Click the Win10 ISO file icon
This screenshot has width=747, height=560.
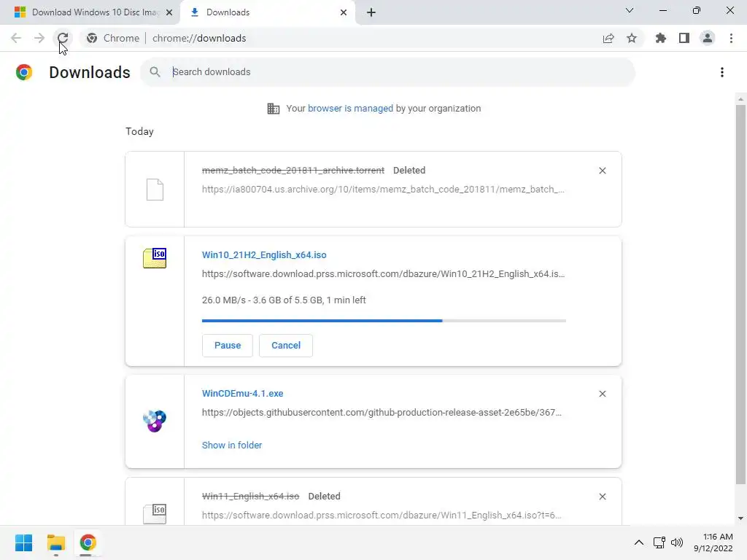(155, 258)
